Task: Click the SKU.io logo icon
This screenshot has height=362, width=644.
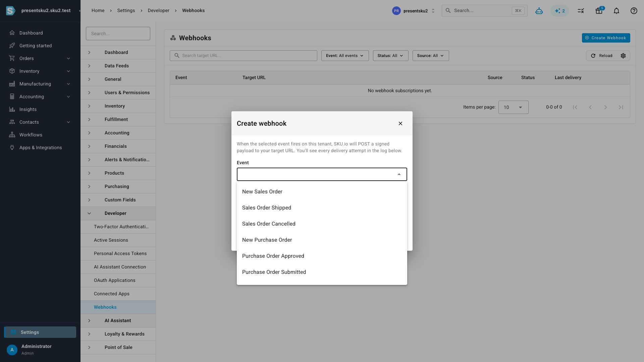Action: (11, 11)
